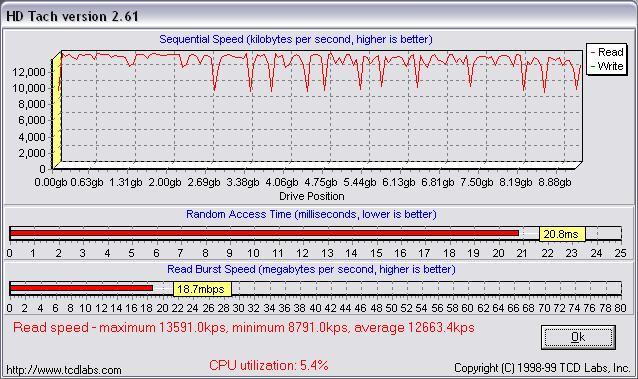Click the 5.44gb drive position label
The height and width of the screenshot is (379, 638).
pos(360,182)
